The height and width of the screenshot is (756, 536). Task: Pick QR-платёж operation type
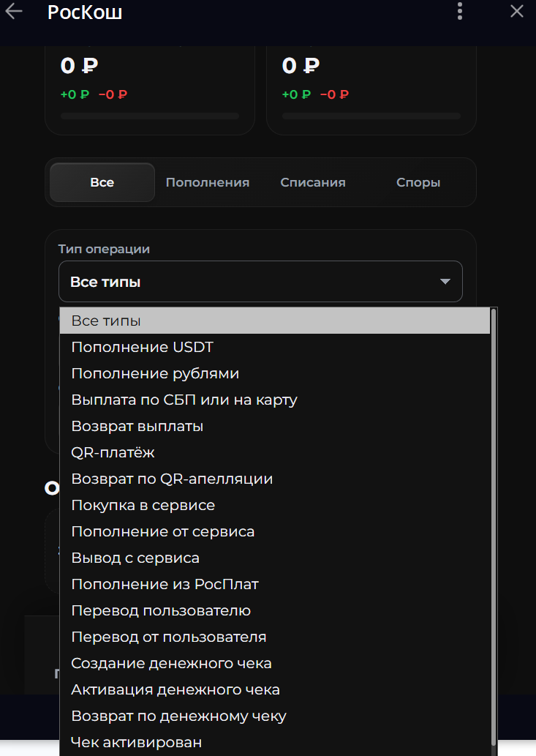[275, 452]
